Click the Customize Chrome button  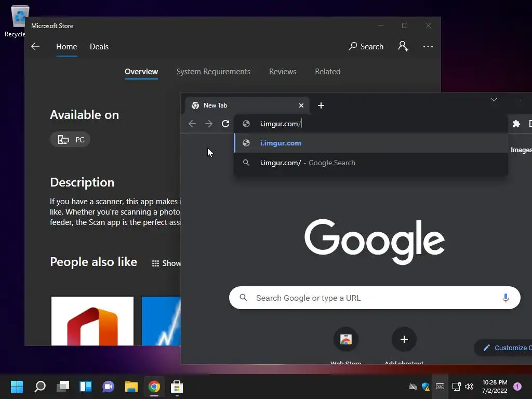click(503, 348)
